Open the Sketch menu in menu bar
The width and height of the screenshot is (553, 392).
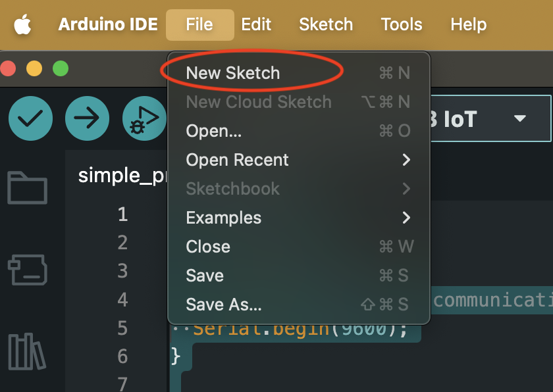click(326, 25)
